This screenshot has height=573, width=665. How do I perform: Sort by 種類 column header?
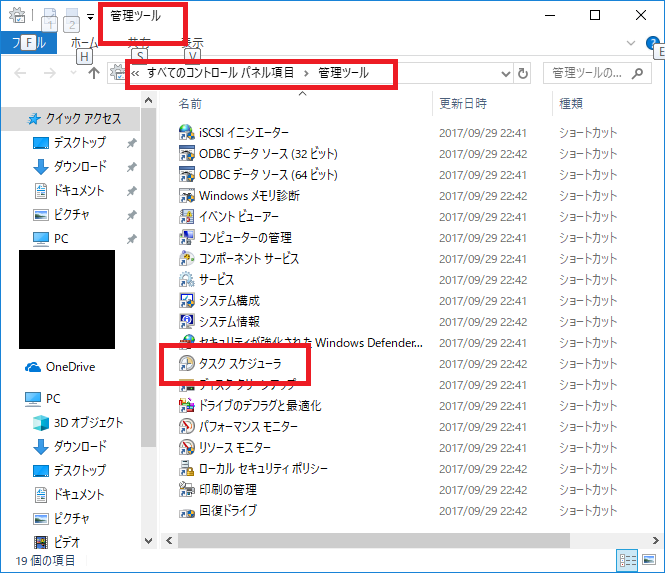click(571, 103)
